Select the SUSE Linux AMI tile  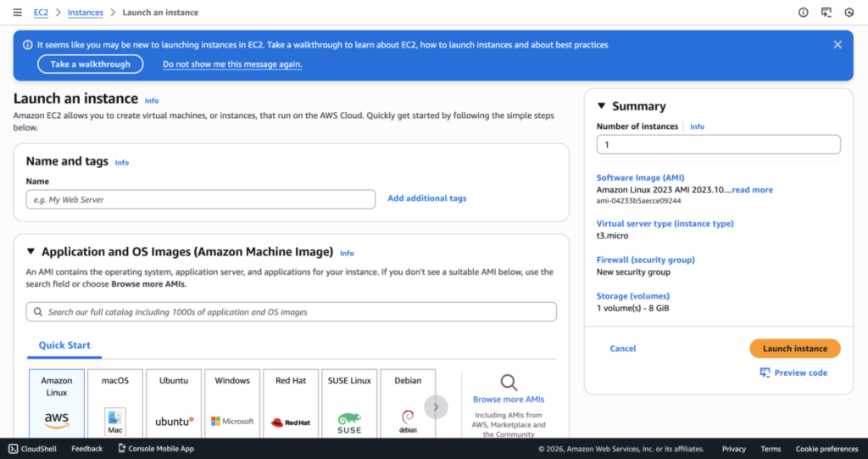click(x=349, y=402)
